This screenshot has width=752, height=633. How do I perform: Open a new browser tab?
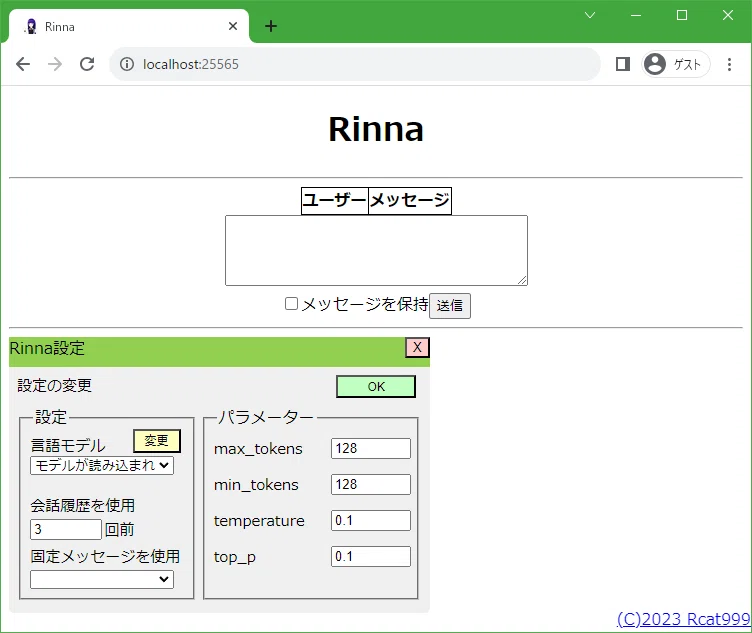pyautogui.click(x=271, y=26)
